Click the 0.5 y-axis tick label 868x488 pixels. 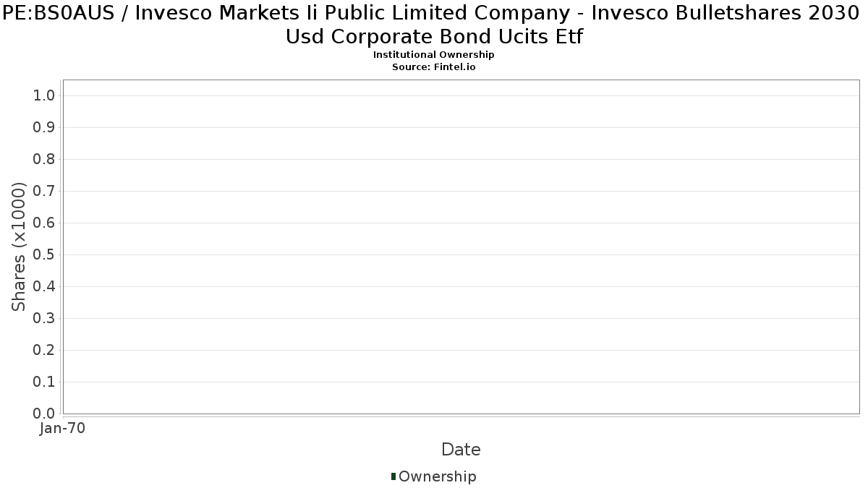point(45,255)
